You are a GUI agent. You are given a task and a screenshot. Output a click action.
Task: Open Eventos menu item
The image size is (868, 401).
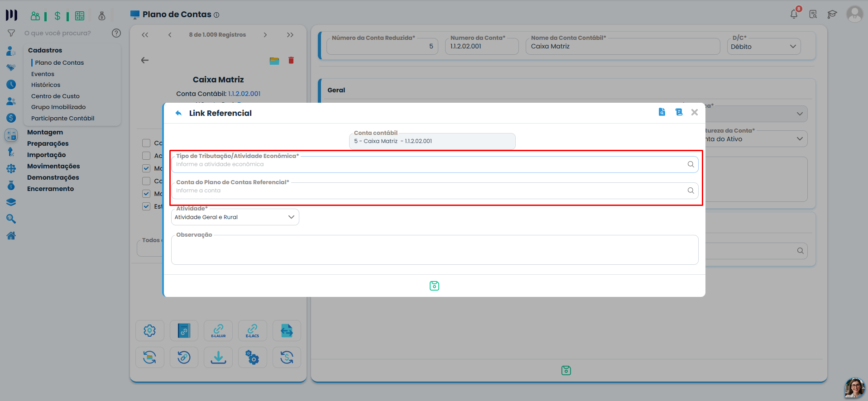[43, 74]
